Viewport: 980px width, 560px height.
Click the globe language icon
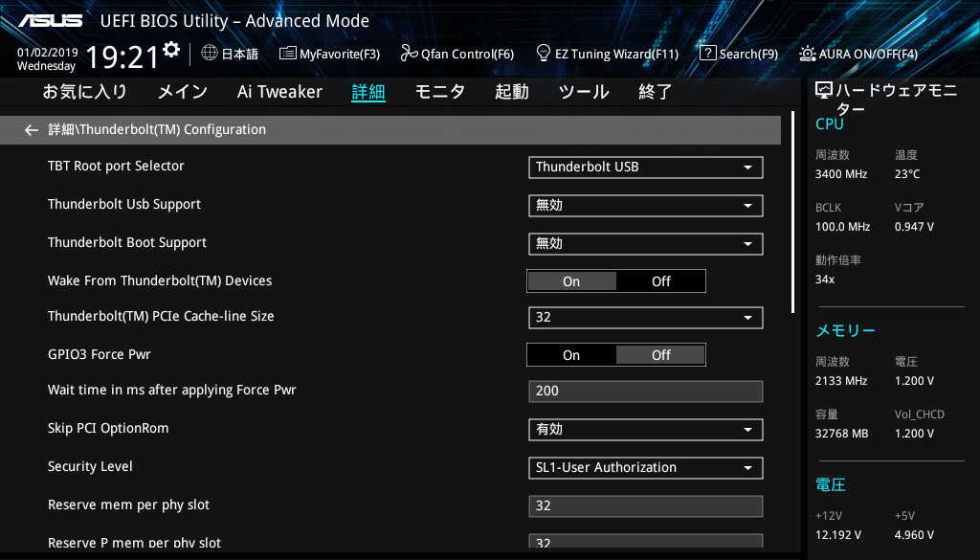click(210, 53)
